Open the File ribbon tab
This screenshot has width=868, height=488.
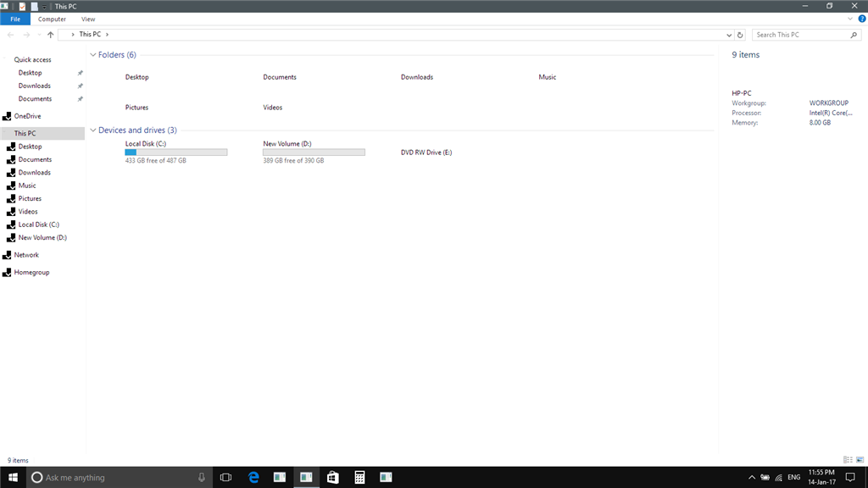(15, 19)
